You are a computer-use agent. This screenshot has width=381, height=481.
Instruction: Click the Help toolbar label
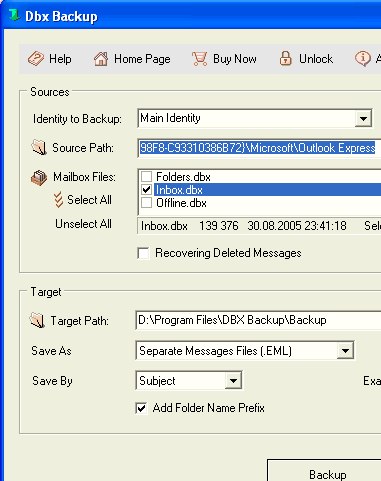(x=60, y=59)
